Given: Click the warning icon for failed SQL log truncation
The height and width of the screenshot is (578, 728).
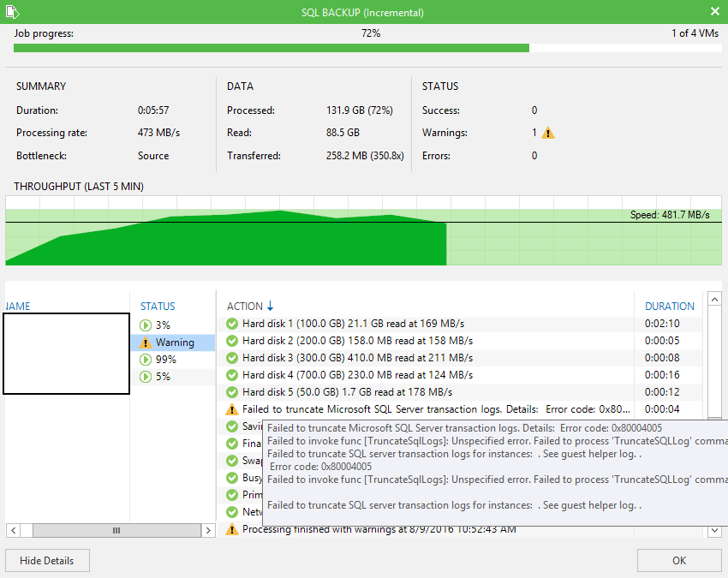Looking at the screenshot, I should (x=232, y=409).
